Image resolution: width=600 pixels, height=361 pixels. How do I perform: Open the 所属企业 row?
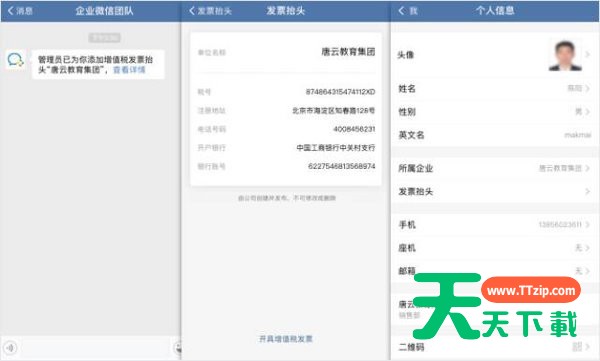(494, 168)
